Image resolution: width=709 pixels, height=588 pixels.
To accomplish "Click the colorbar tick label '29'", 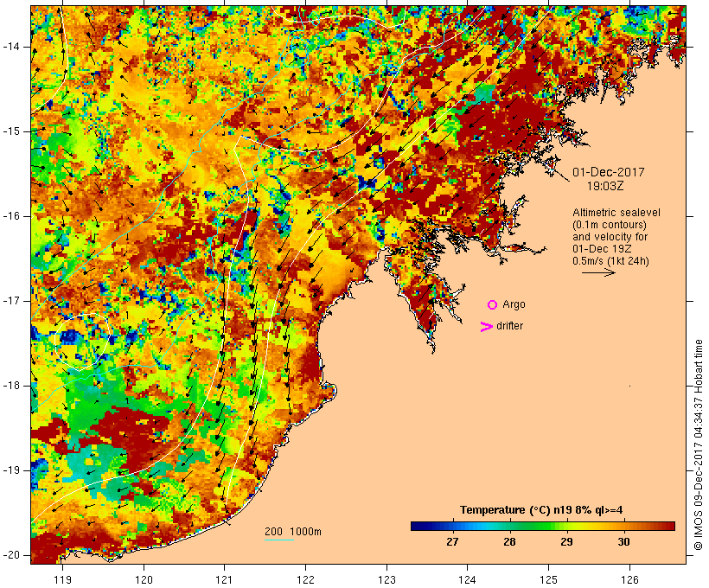I will pyautogui.click(x=566, y=542).
